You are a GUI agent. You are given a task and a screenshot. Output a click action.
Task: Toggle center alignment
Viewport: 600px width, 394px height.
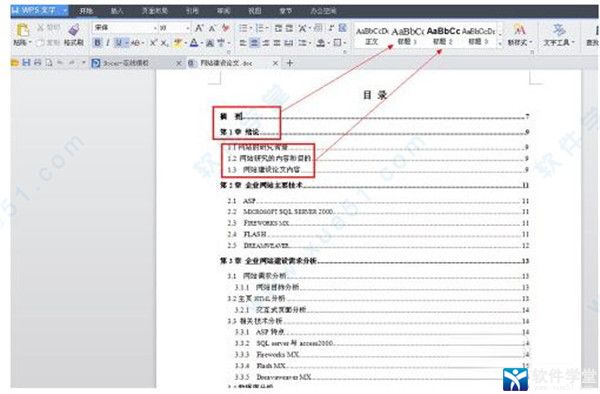pos(254,42)
